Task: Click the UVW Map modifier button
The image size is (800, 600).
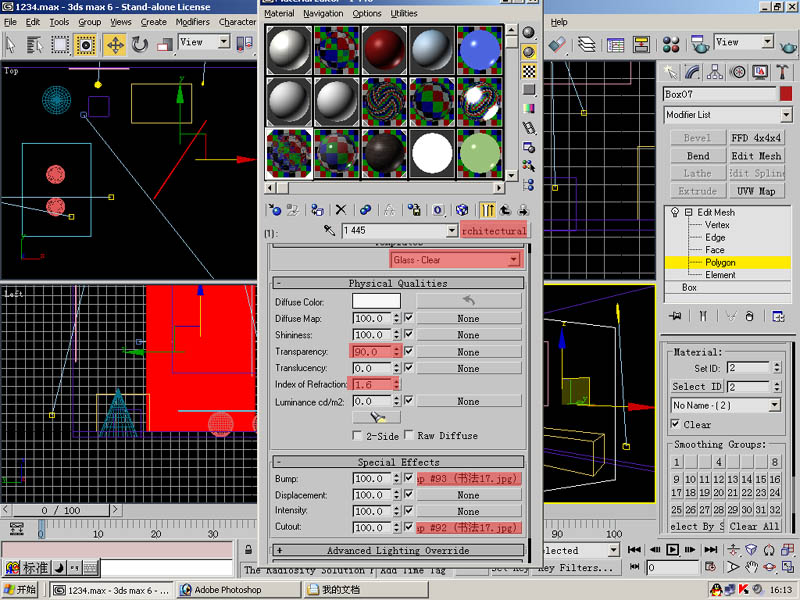Action: (756, 191)
